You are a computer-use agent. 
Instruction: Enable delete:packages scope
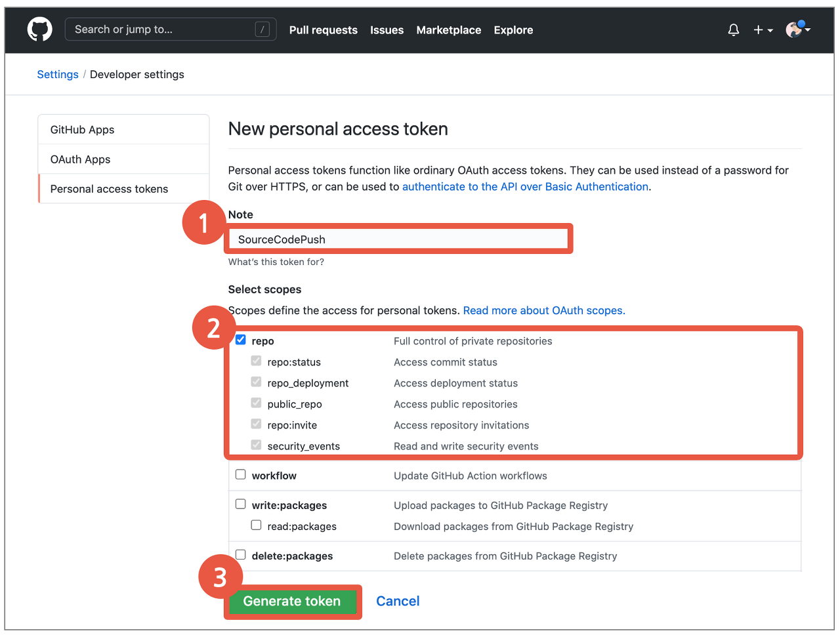click(241, 554)
